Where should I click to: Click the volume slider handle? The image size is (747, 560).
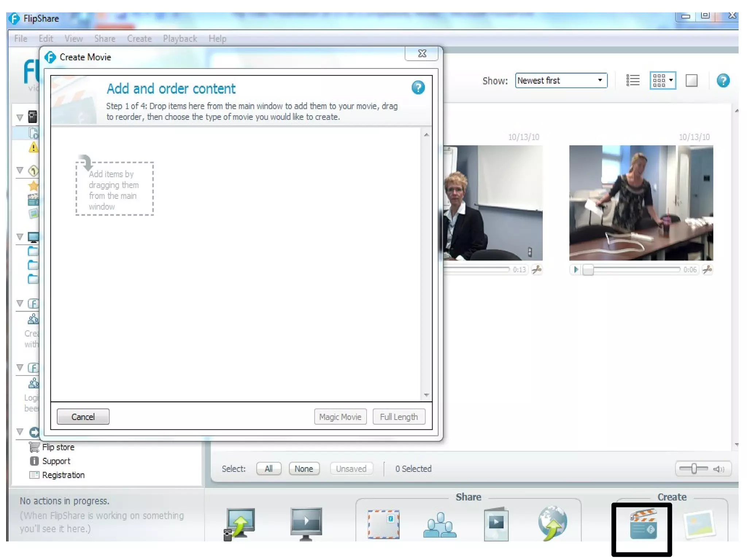pos(694,468)
